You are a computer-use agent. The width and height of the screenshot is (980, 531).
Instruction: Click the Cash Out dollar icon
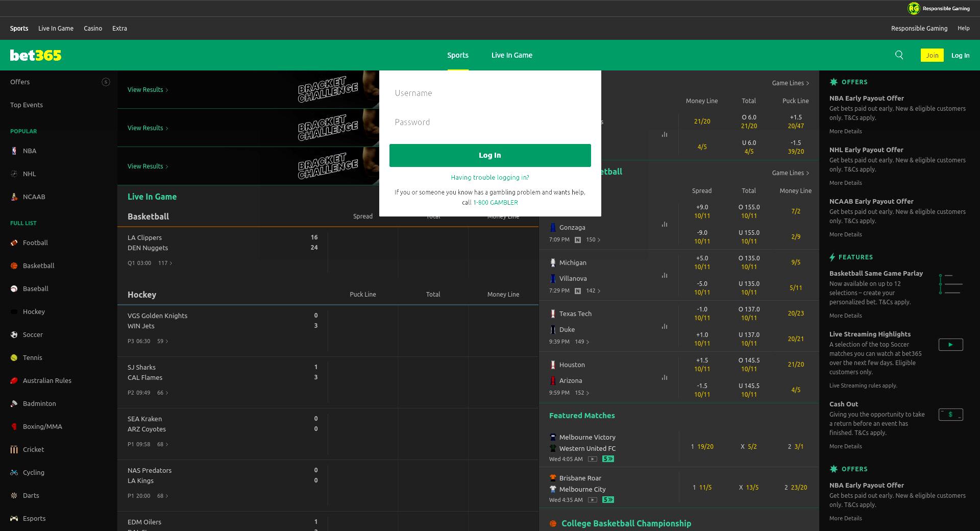coord(950,415)
